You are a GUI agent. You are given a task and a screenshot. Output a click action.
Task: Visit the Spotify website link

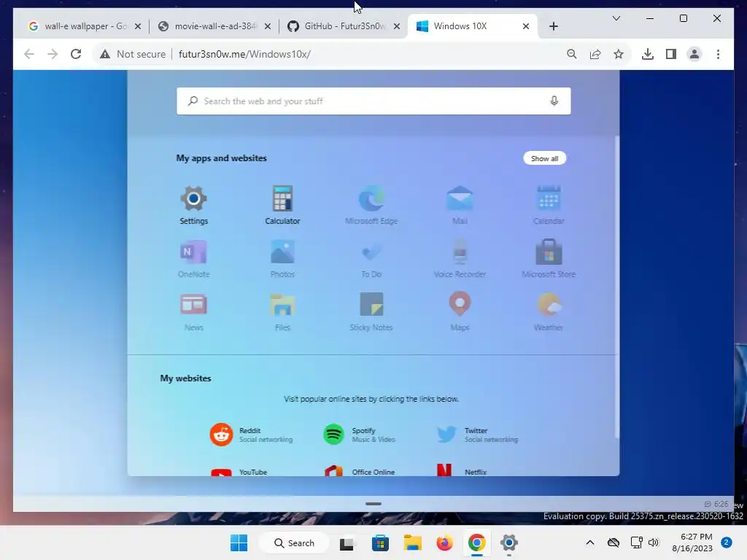pyautogui.click(x=360, y=435)
